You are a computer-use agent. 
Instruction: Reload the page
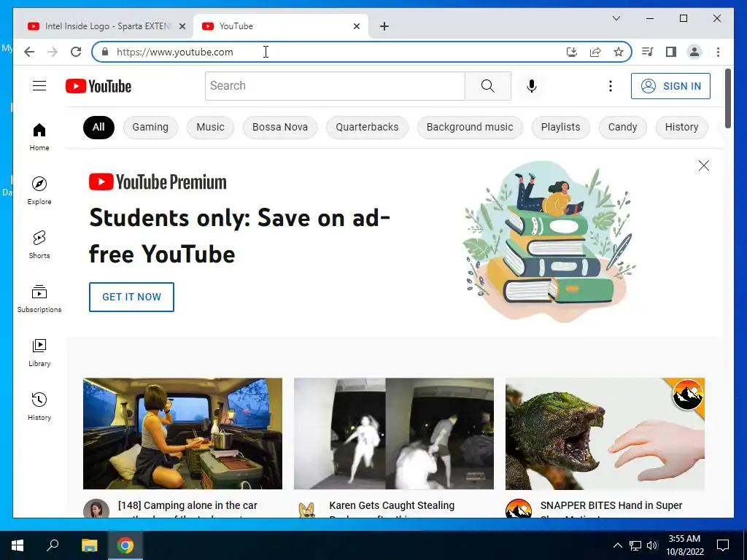(76, 52)
